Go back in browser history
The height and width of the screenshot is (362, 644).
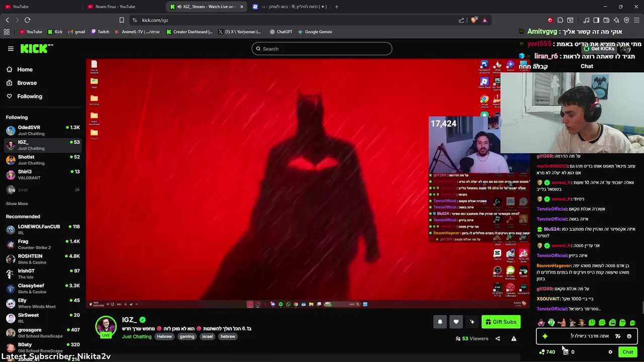[7, 20]
